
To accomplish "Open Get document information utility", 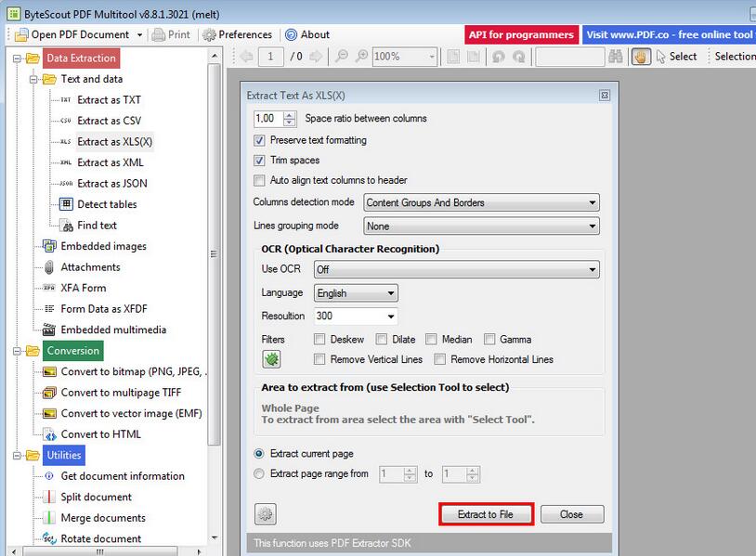I will pos(123,476).
